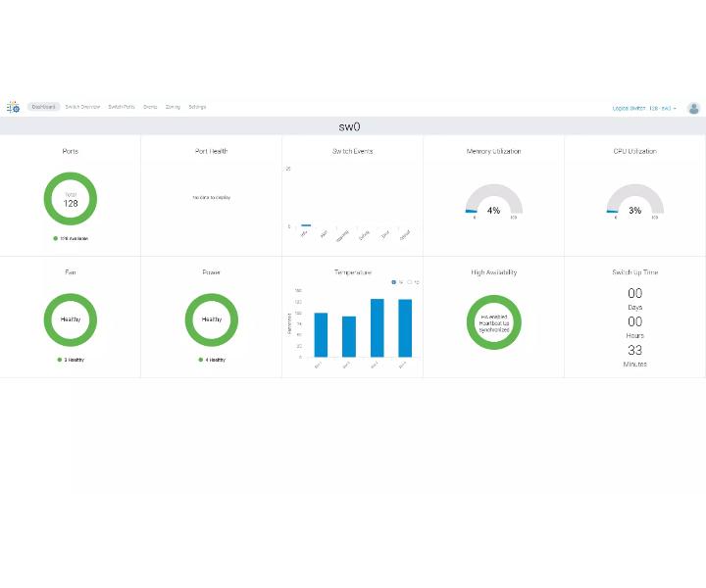Go to the Settings tab
Viewport: 706px width, 588px height.
tap(197, 107)
